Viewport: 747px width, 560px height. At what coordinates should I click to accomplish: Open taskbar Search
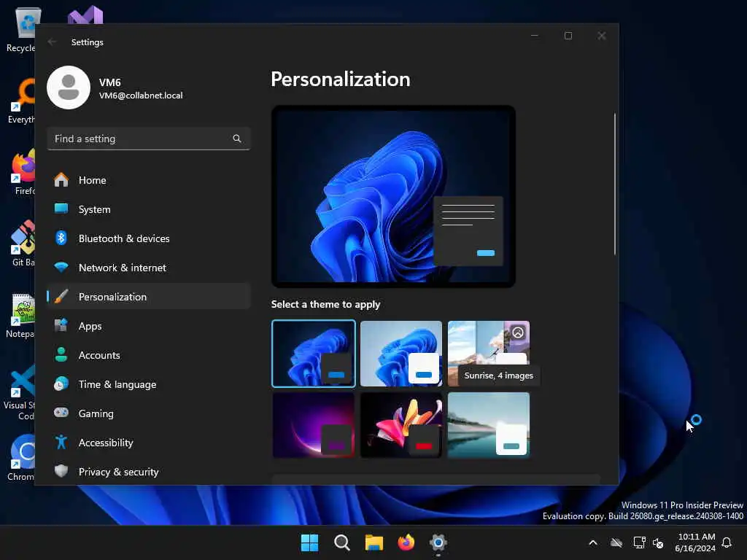(x=341, y=542)
